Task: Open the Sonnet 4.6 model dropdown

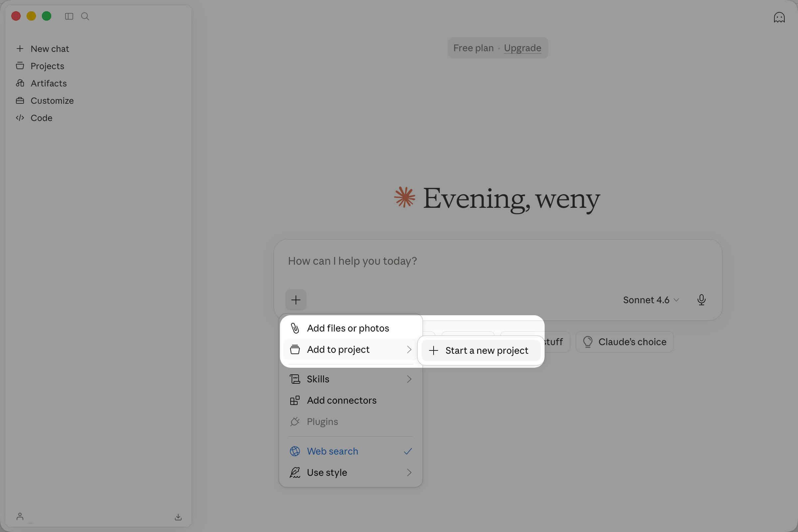Action: 651,300
